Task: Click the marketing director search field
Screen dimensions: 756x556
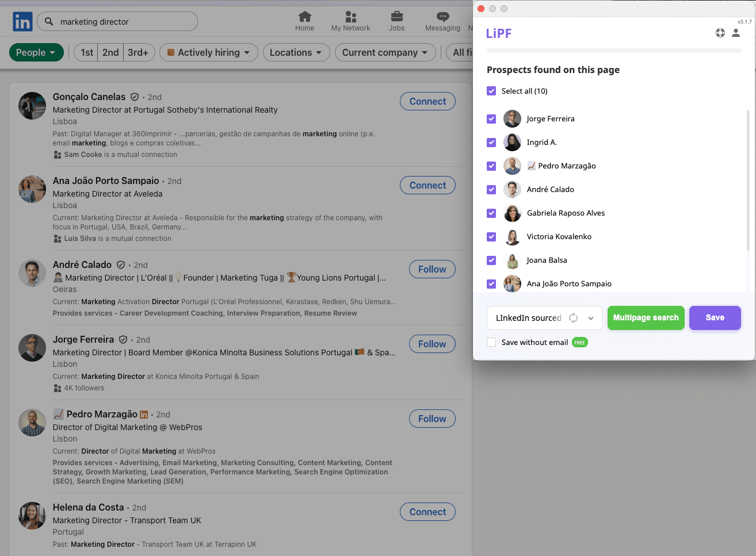Action: (124, 22)
